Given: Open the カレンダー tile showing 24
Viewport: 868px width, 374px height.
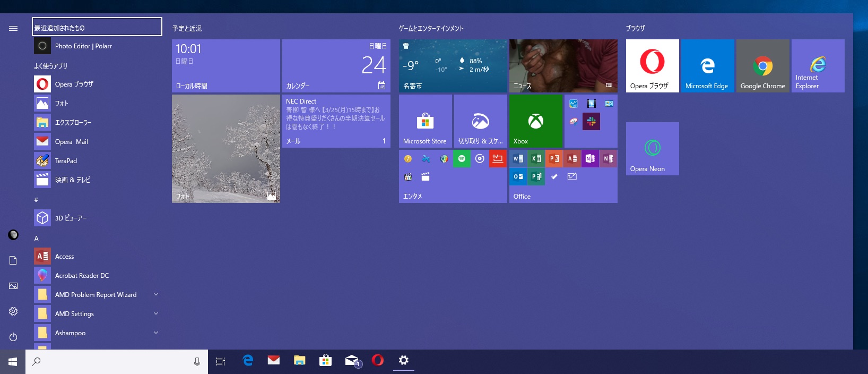Looking at the screenshot, I should coord(336,66).
